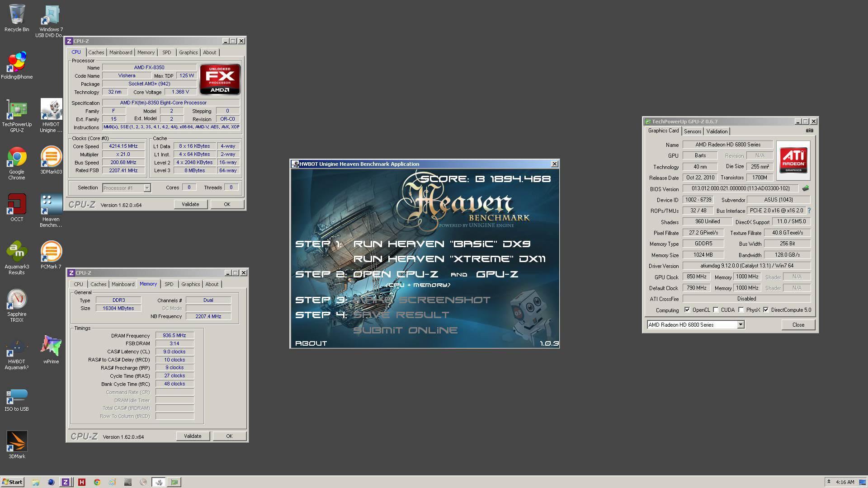Run Heaven "Basic" DX9 benchmark

click(442, 244)
